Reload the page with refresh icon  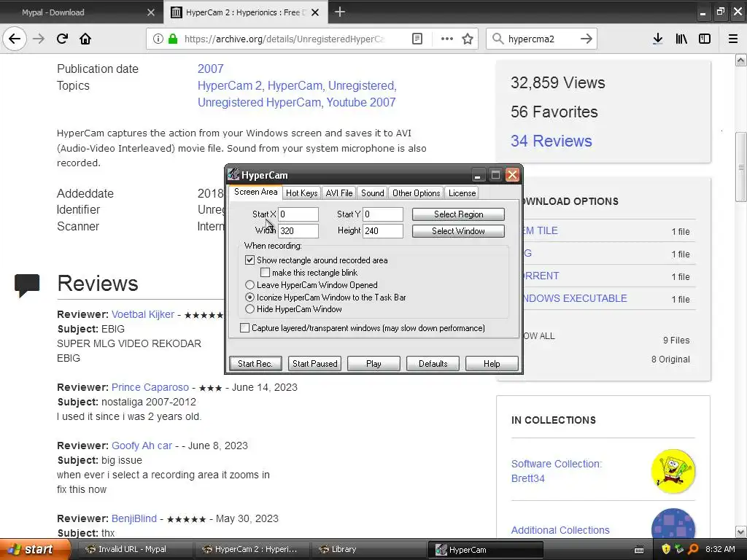point(63,39)
